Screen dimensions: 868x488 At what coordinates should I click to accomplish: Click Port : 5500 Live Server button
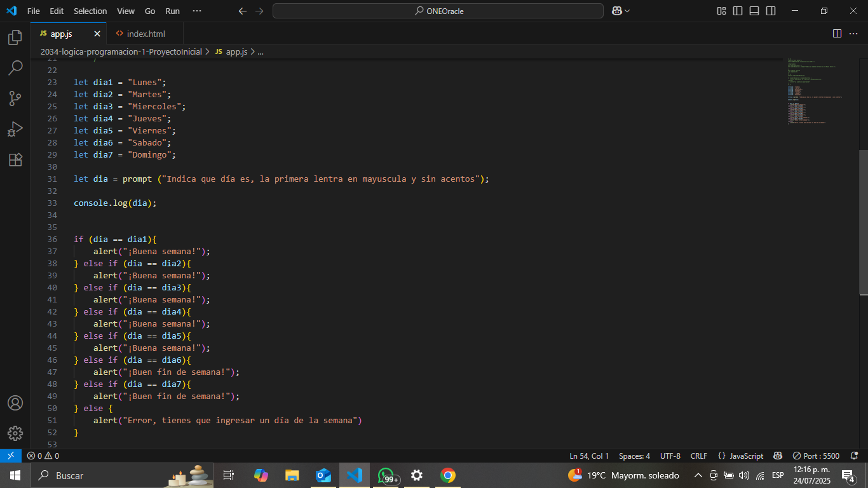[x=816, y=456]
